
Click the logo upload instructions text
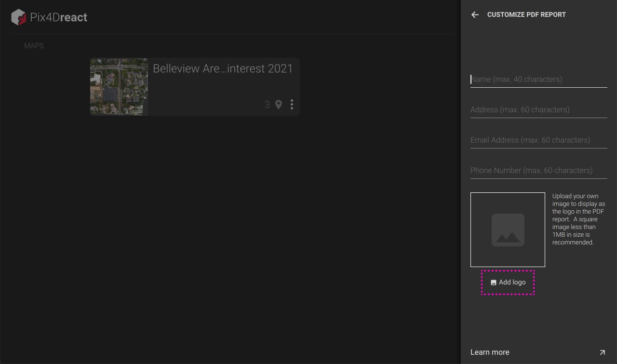578,219
